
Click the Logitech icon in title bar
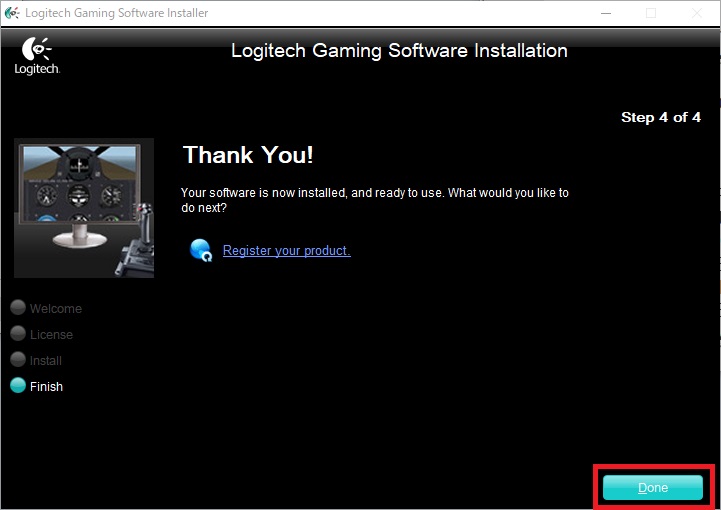(11, 13)
